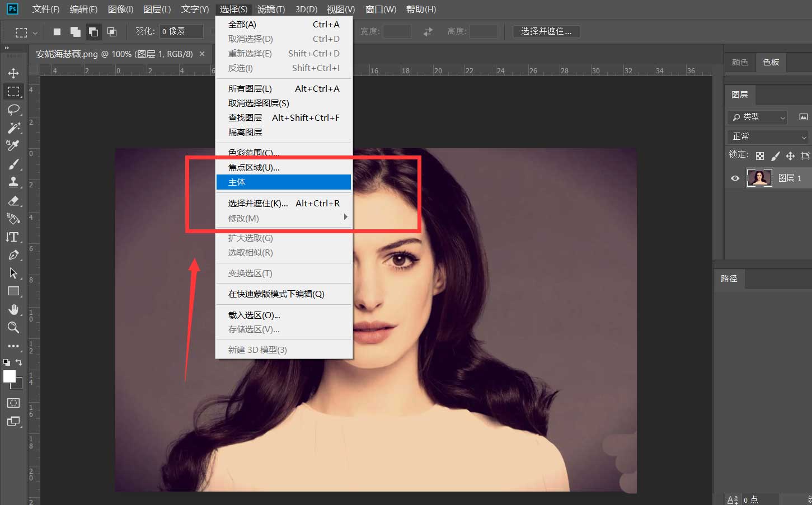Open the 滤镜(T) menu
Screen dimensions: 812x505
coord(271,9)
